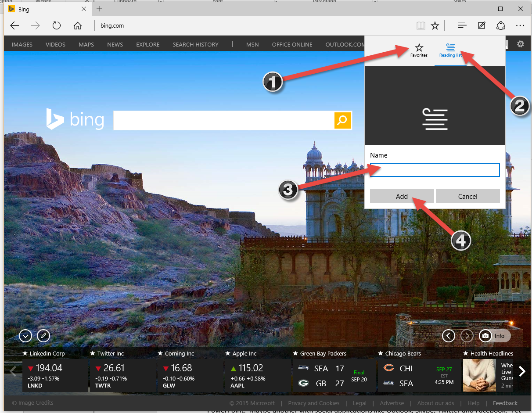Open the Hub panel icon

coord(462,25)
